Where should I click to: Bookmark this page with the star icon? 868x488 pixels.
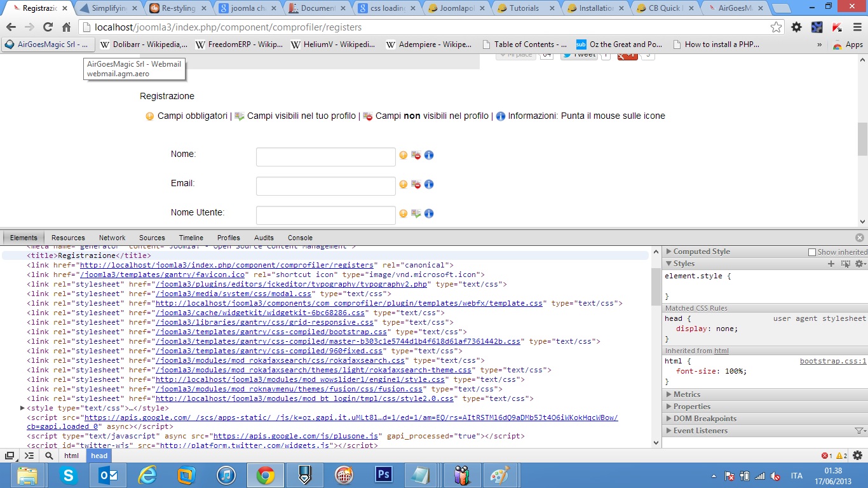(776, 27)
